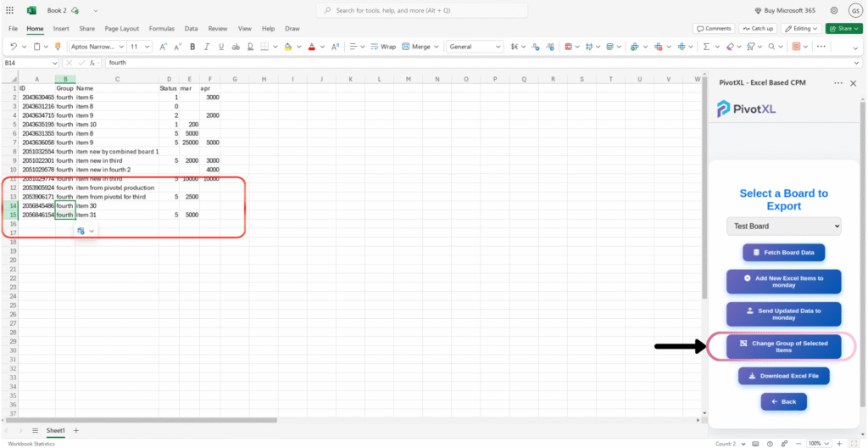The image size is (868, 448).
Task: Click Fetch Board Data button
Action: (783, 252)
